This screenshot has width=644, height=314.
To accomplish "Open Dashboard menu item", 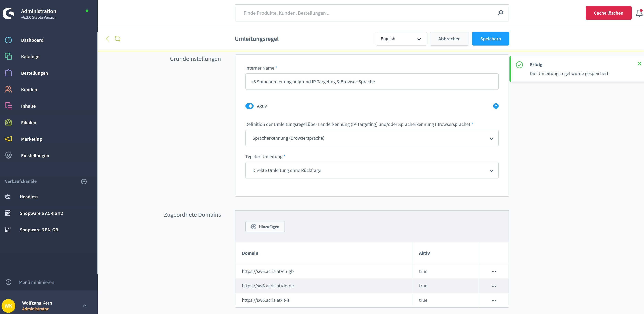I will click(32, 40).
